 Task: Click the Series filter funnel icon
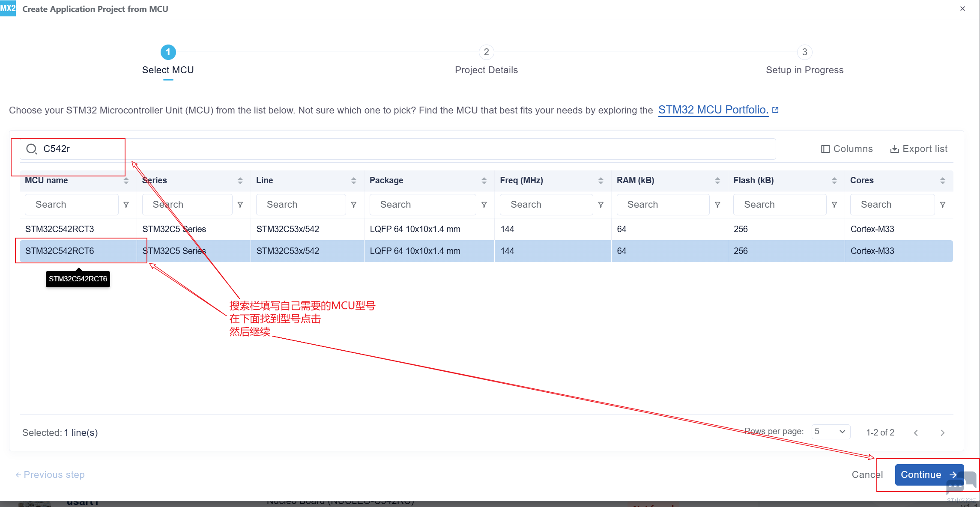coord(240,205)
